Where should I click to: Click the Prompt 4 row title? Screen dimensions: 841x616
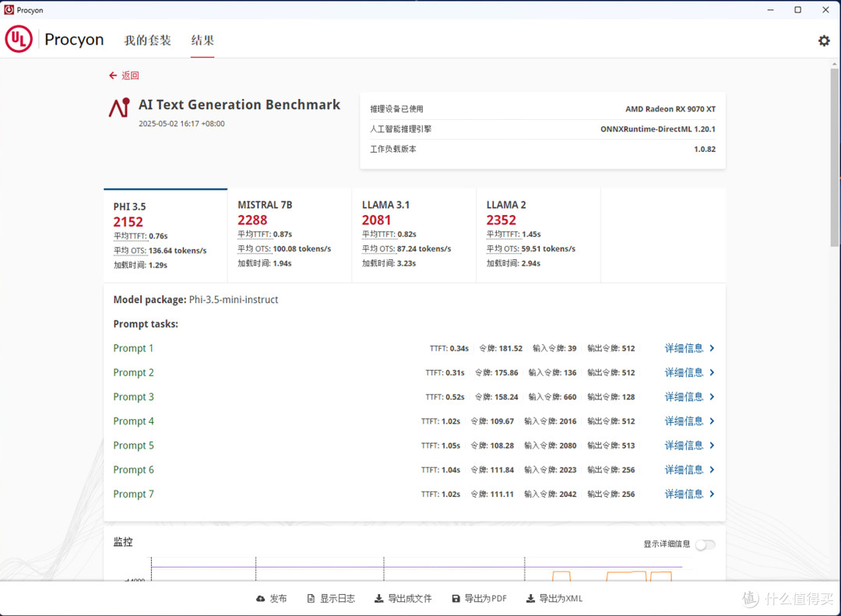(134, 421)
